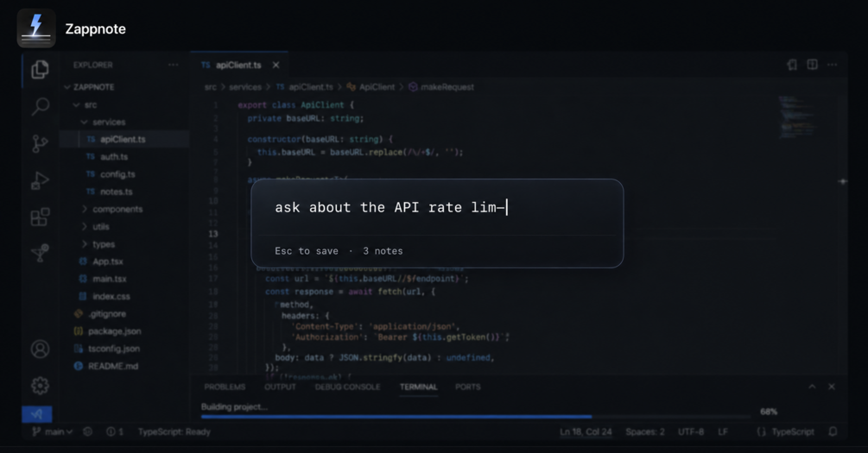The height and width of the screenshot is (453, 868).
Task: Collapse the src folder
Action: tap(86, 104)
